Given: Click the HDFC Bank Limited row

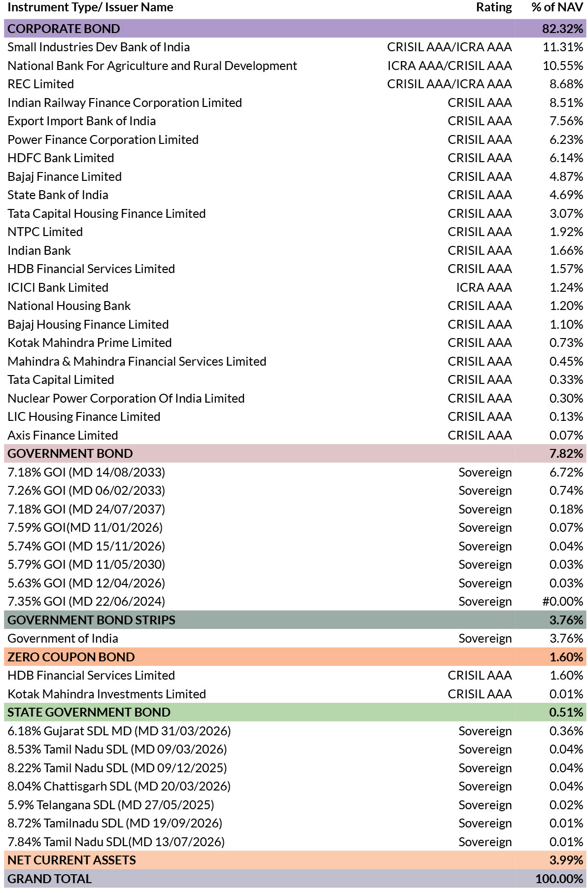Looking at the screenshot, I should pos(295,158).
